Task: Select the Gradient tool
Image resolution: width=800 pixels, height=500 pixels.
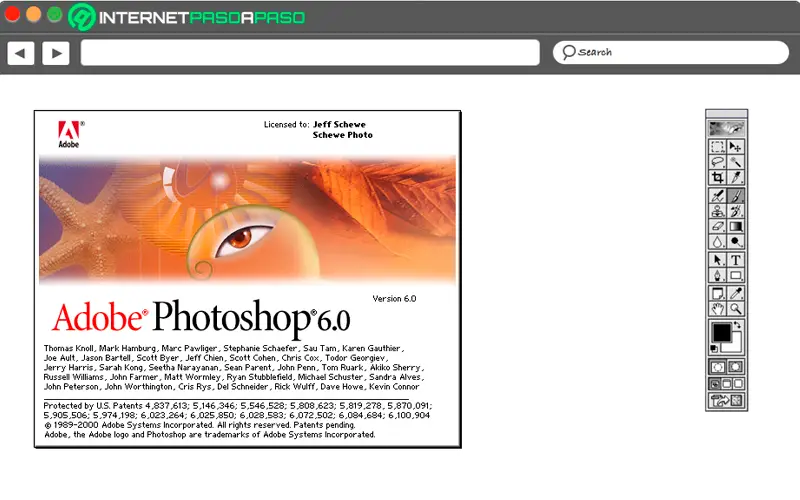Action: (x=735, y=226)
